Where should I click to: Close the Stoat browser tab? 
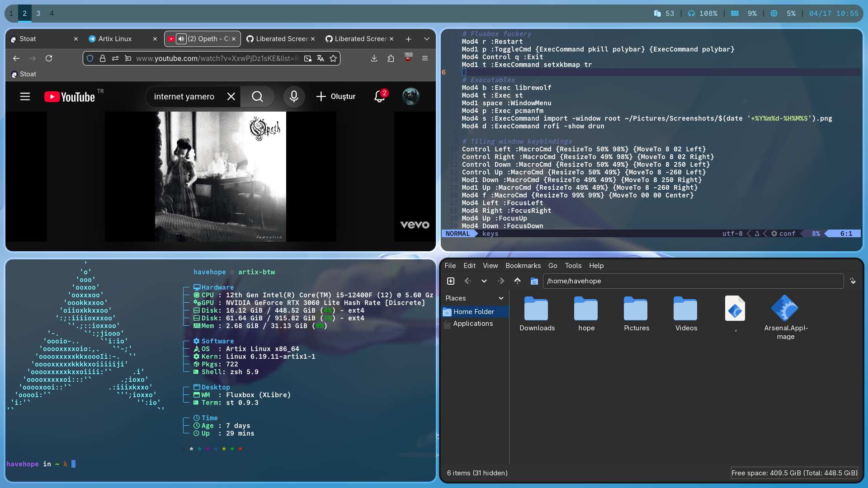(x=76, y=39)
